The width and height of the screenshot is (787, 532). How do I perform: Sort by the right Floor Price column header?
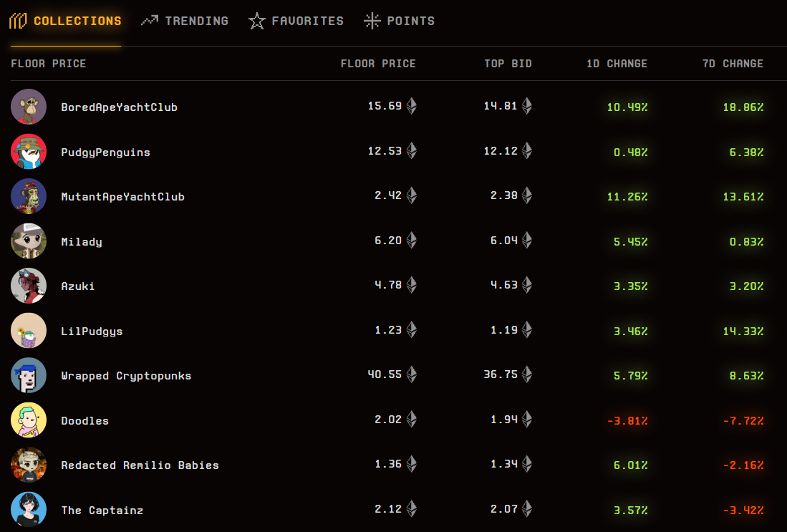(378, 64)
